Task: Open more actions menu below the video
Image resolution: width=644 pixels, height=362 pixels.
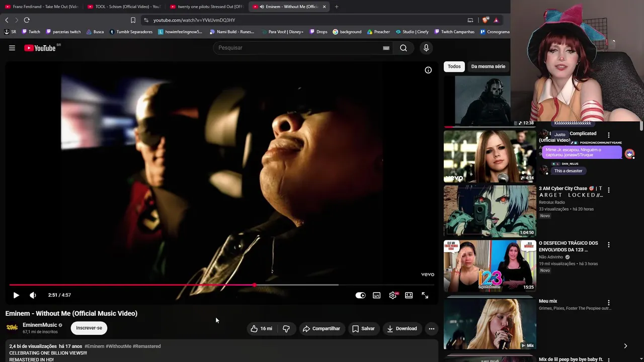Action: pyautogui.click(x=431, y=328)
